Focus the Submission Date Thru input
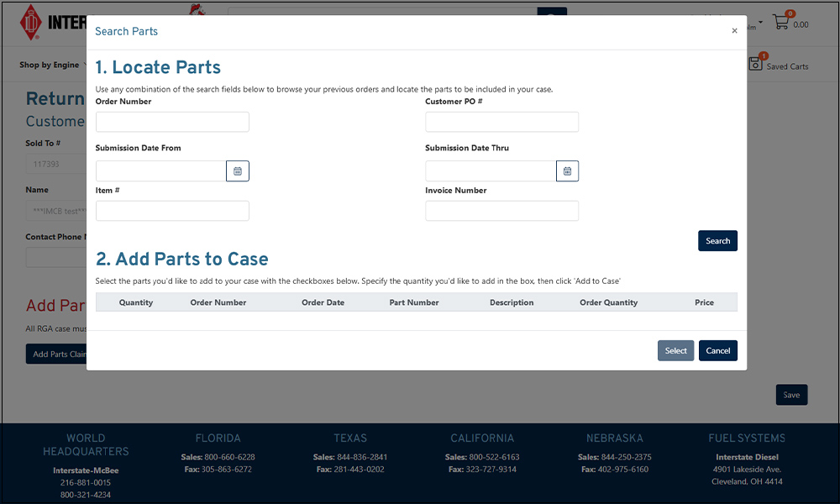 pyautogui.click(x=491, y=171)
